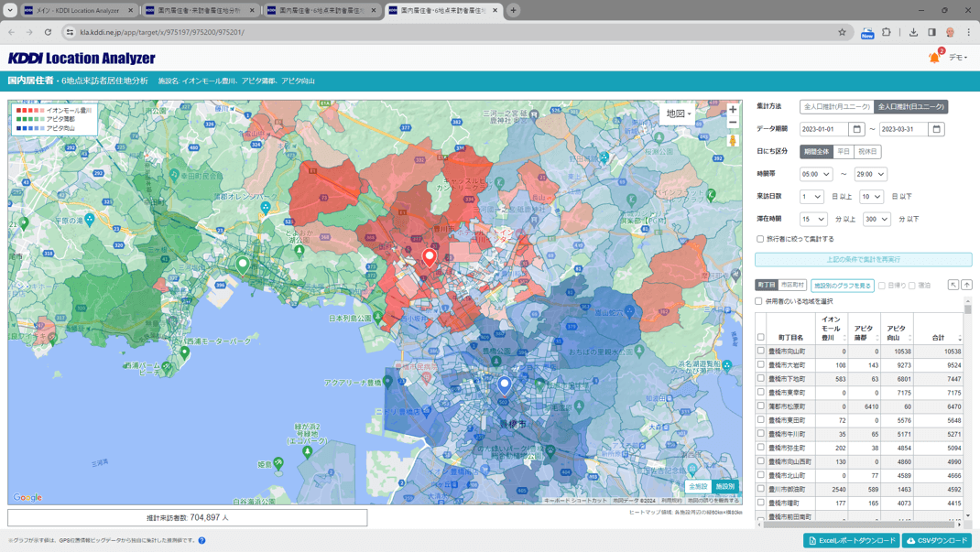Open the 地図 map type dropdown
The width and height of the screenshot is (980, 552).
(678, 114)
